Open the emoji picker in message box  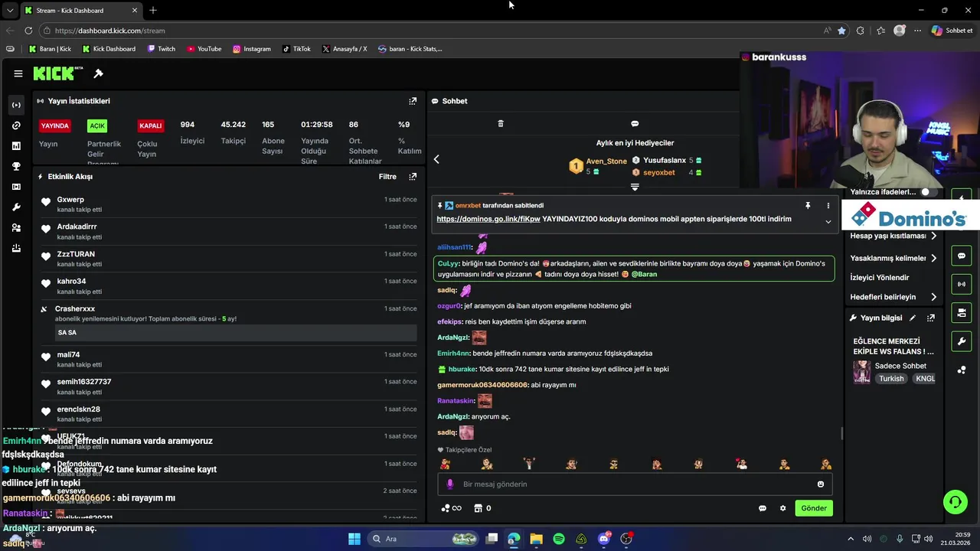pyautogui.click(x=821, y=484)
